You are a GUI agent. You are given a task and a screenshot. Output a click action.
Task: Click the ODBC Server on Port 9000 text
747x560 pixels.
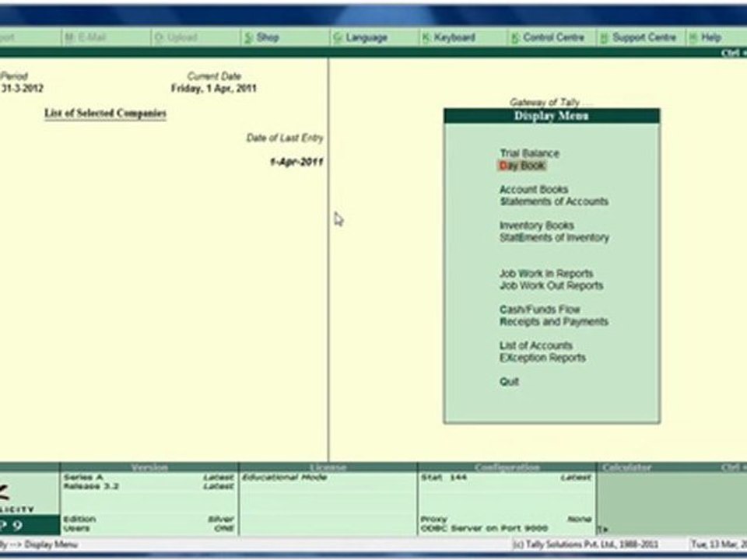484,528
